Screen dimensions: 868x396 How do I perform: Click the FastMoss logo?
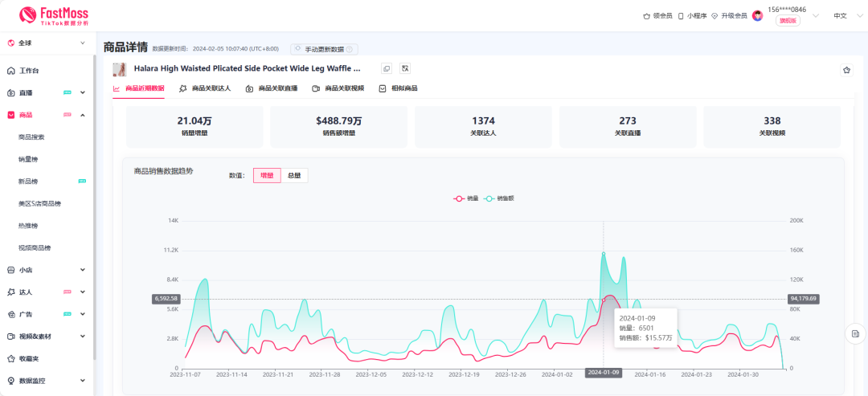point(53,14)
